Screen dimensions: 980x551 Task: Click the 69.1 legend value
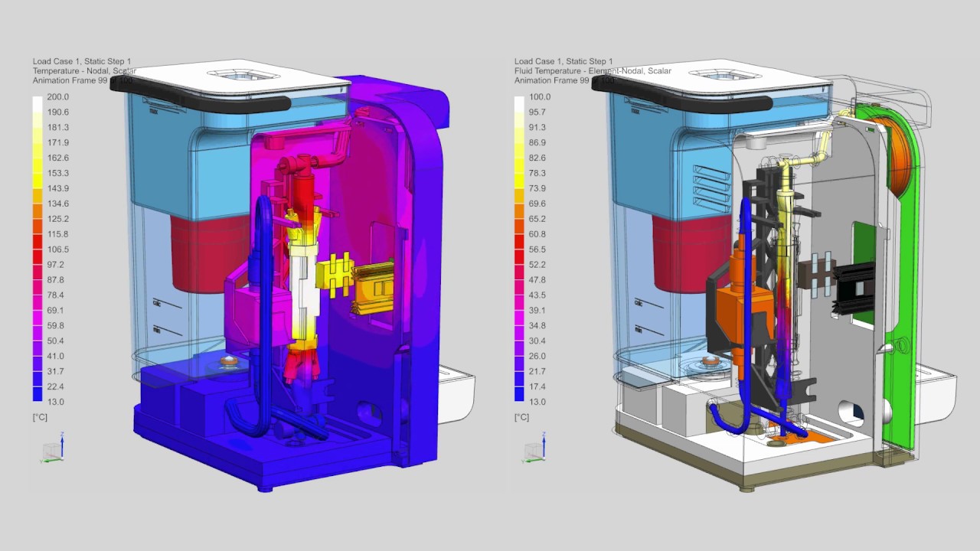tap(56, 311)
